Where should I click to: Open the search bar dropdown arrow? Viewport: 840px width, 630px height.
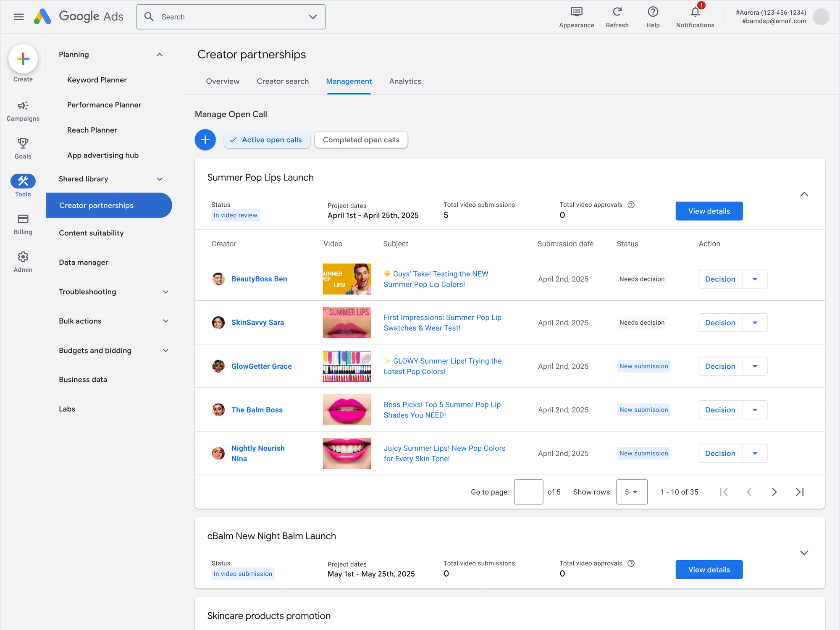coord(312,17)
